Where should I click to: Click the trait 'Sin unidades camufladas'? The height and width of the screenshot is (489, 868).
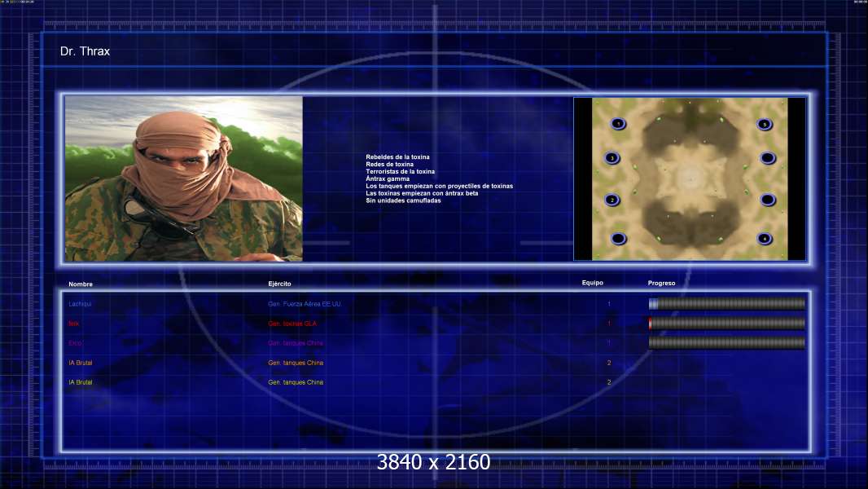[403, 200]
